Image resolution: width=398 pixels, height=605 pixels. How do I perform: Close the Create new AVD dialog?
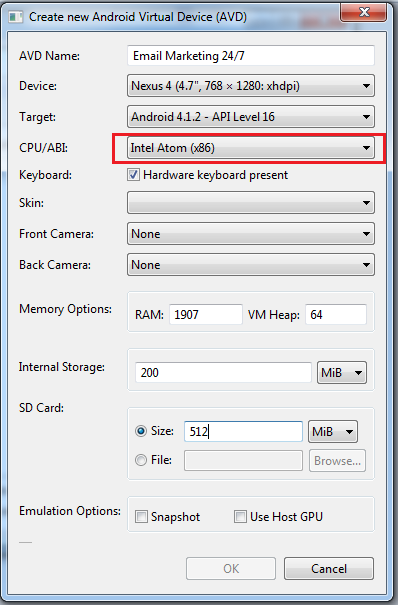pyautogui.click(x=364, y=12)
